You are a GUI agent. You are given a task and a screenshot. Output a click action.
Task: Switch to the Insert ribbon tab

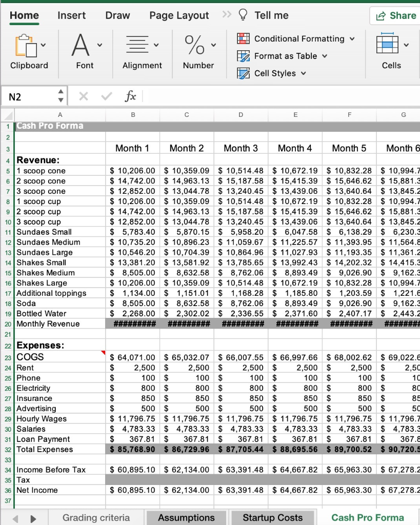[71, 15]
